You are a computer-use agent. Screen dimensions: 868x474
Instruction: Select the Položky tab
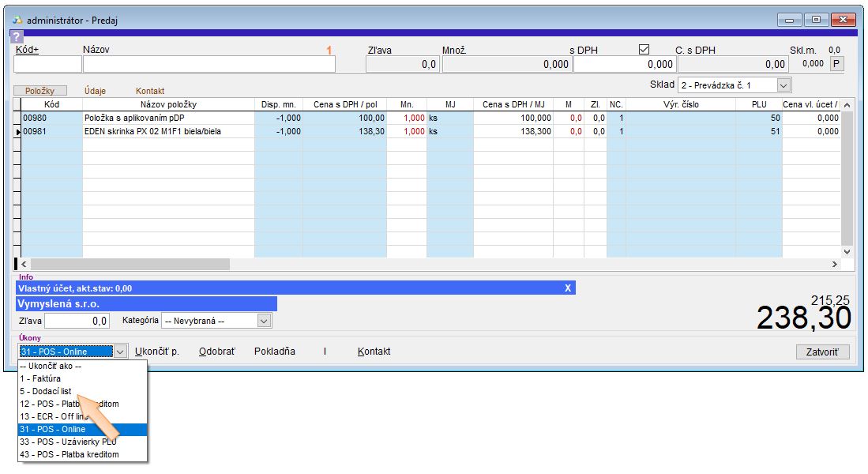39,91
